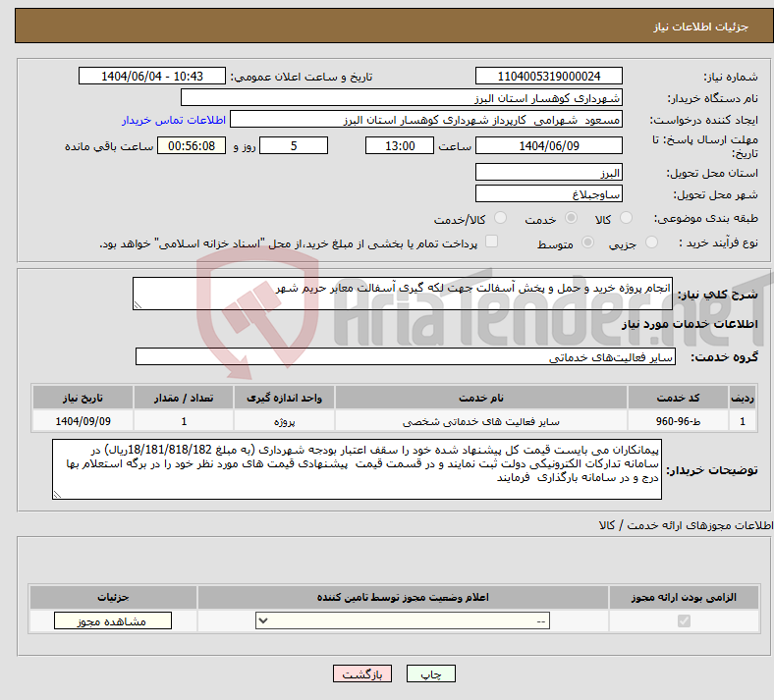Toggle the Islamic treasury payment checkbox

tap(491, 242)
